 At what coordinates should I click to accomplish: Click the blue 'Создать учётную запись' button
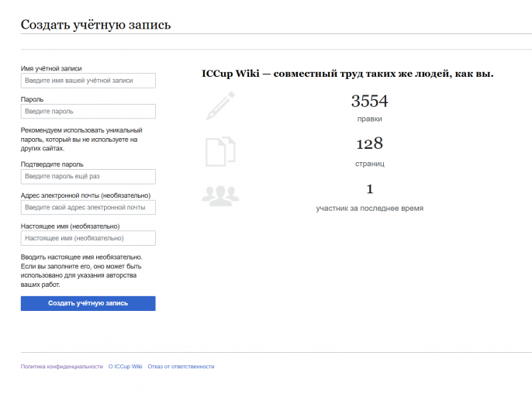pos(88,303)
